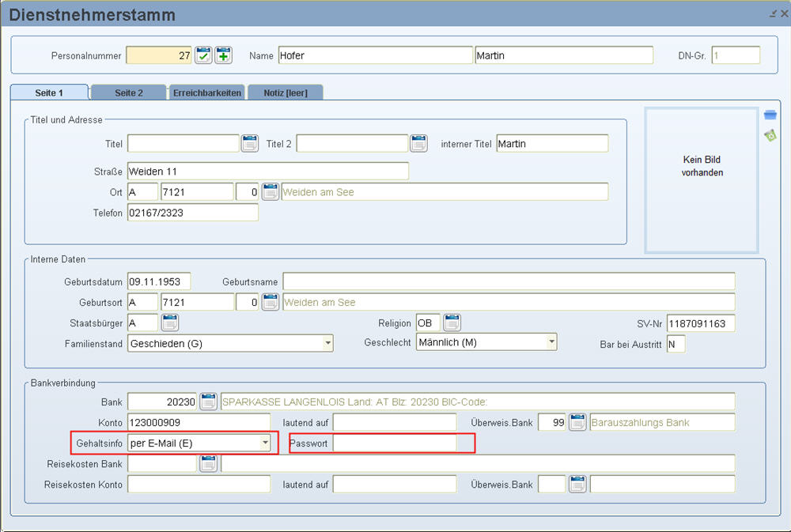Screen dimensions: 791x532
Task: Click the green icon below the blue image icon
Action: (770, 136)
